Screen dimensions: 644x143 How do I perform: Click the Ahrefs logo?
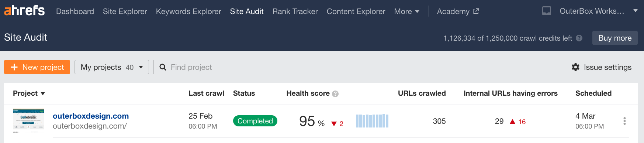pyautogui.click(x=24, y=11)
